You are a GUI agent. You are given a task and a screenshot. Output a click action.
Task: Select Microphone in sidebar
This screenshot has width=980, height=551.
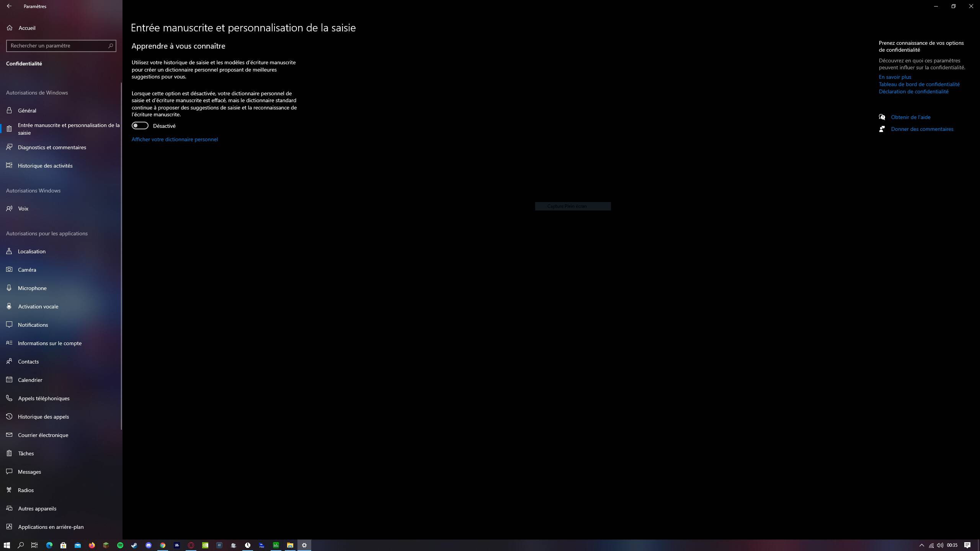tap(32, 288)
